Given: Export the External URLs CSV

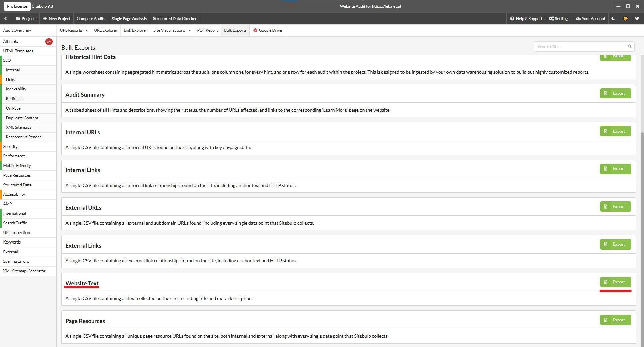Looking at the screenshot, I should pyautogui.click(x=615, y=207).
